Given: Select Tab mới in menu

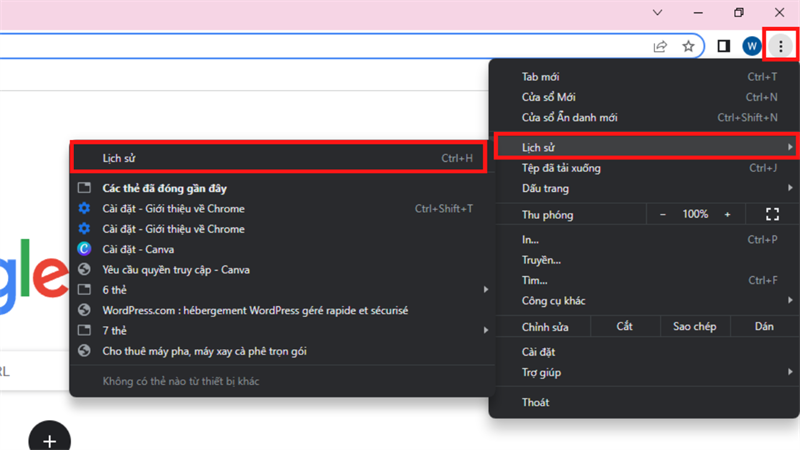Looking at the screenshot, I should click(644, 77).
